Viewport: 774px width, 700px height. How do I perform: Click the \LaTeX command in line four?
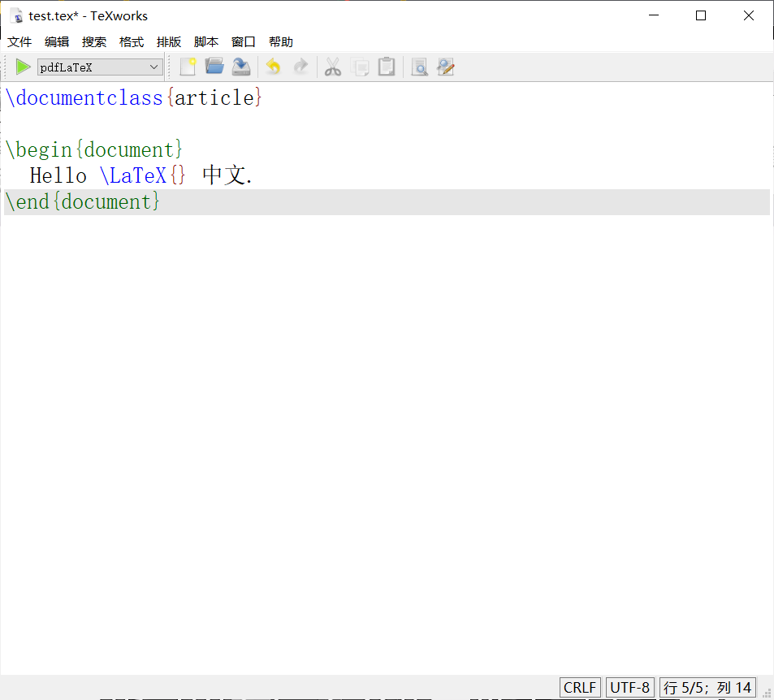click(132, 175)
